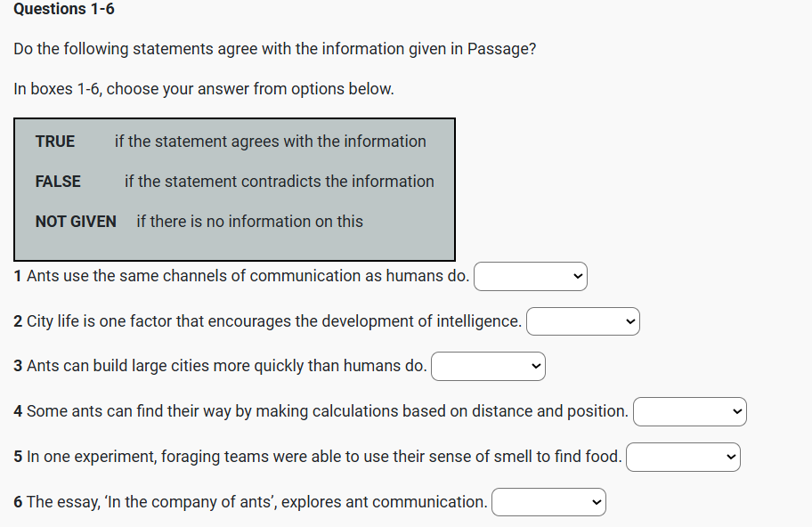Click statement 6 about the ants essay
This screenshot has width=812, height=527.
click(x=251, y=502)
